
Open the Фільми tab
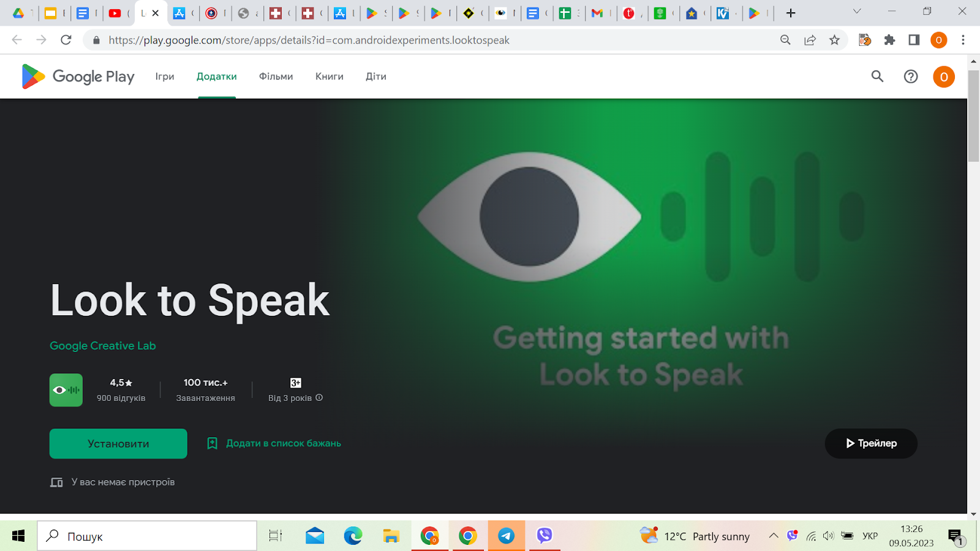click(x=276, y=77)
